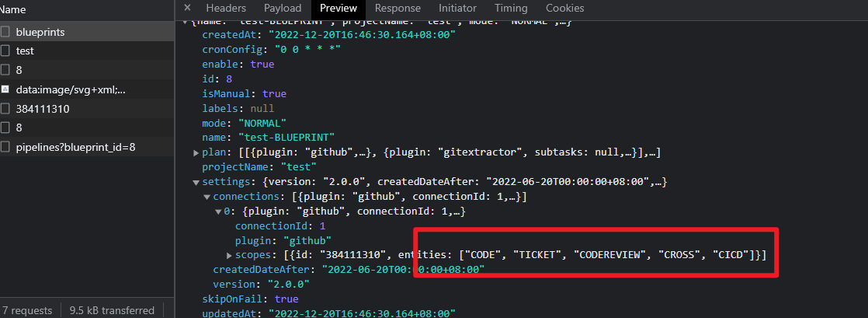Click the file icon of test request
The image size is (868, 318).
tap(5, 51)
